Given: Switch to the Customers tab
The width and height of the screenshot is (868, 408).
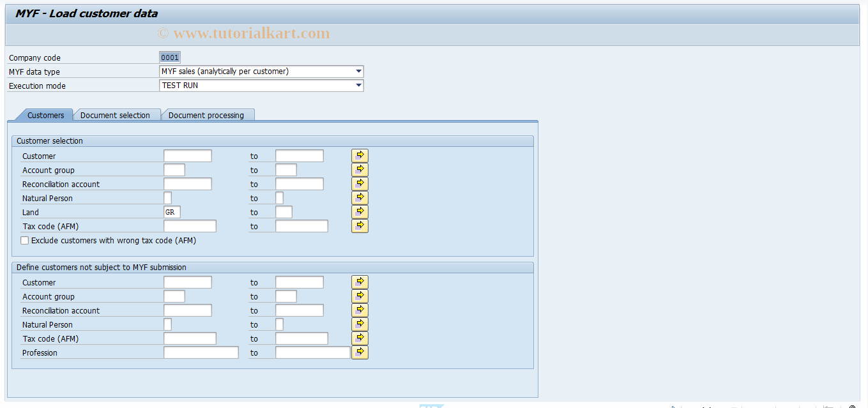Looking at the screenshot, I should [x=45, y=115].
